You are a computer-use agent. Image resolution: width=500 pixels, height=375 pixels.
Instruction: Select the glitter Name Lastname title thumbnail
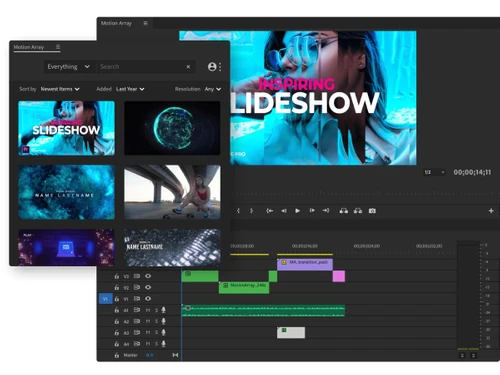(x=172, y=247)
